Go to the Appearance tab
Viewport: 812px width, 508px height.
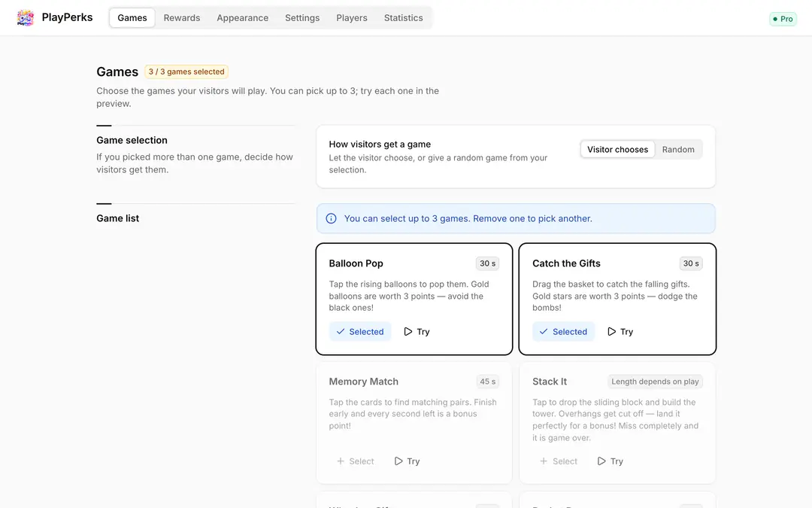pos(242,17)
